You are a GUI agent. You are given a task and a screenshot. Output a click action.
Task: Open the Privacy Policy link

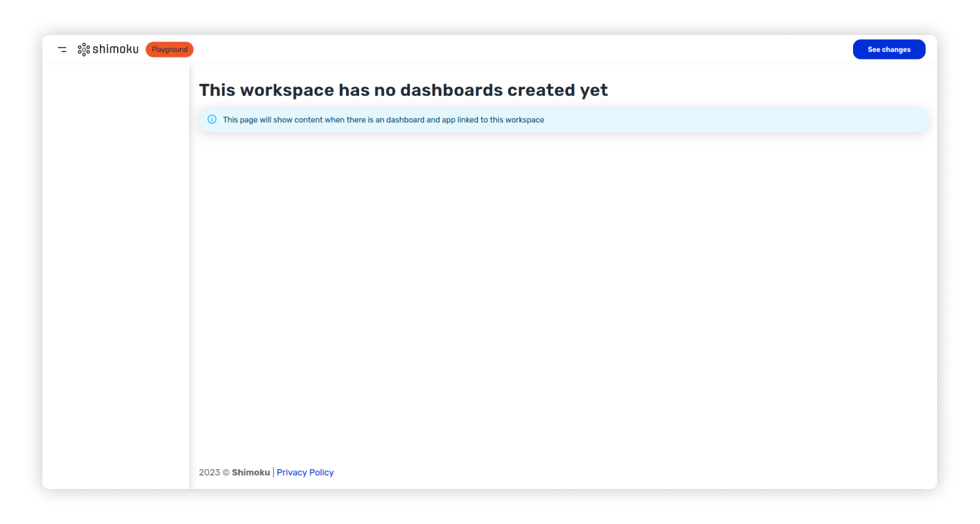pyautogui.click(x=305, y=472)
